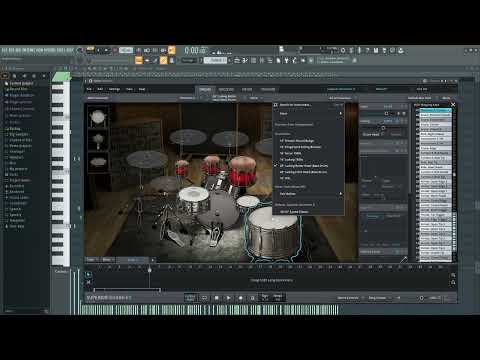Choose Search for Instrument in the context menu
480x360 pixels.
click(308, 105)
